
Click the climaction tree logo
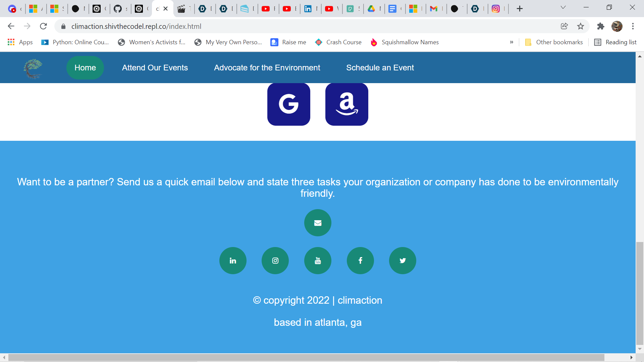33,68
